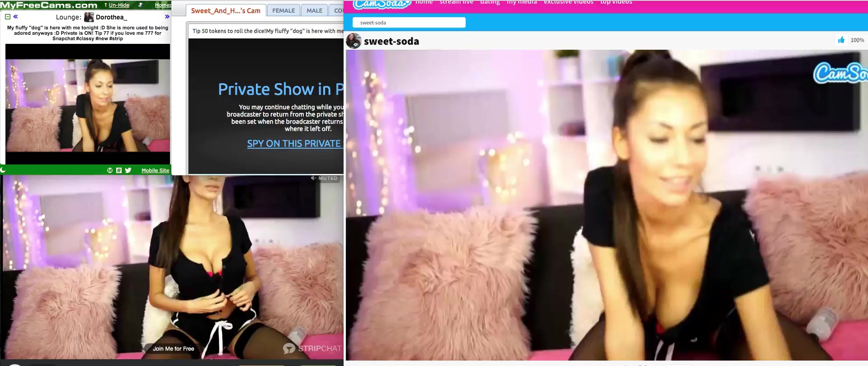The width and height of the screenshot is (868, 366).
Task: Open the Twitter bird icon link
Action: pos(128,170)
